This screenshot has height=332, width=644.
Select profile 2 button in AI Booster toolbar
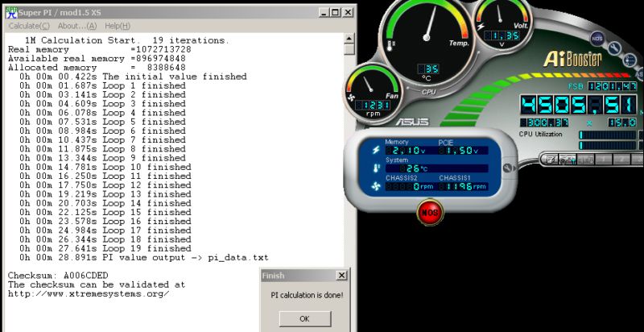(621, 160)
